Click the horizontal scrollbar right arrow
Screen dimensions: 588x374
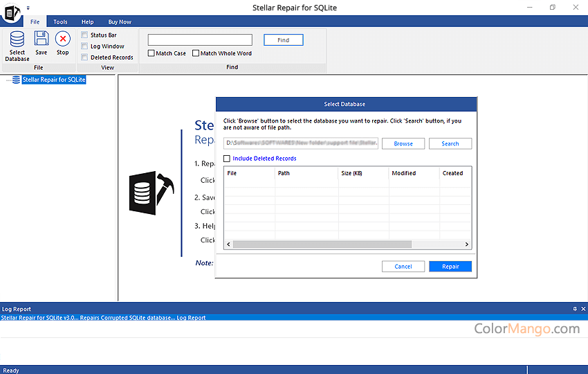[467, 244]
